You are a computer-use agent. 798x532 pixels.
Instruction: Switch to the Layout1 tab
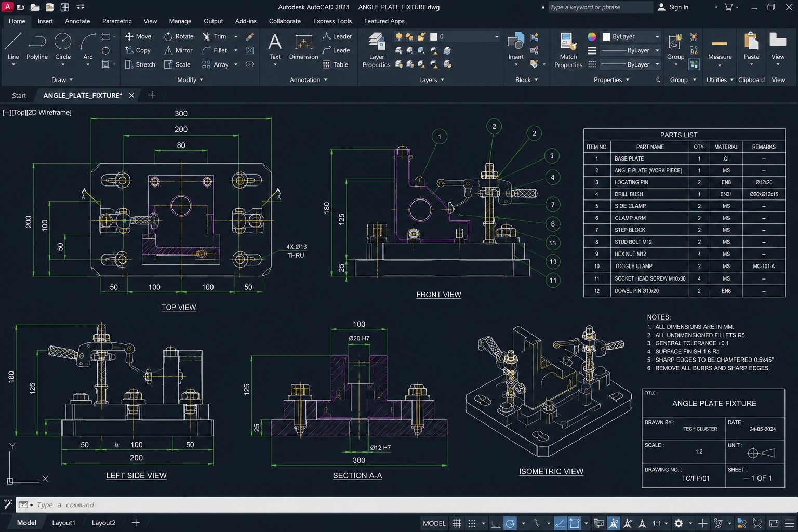tap(63, 523)
